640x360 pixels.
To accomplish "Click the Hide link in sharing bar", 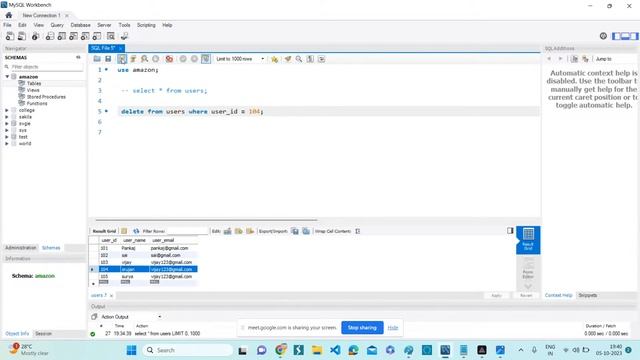I will click(x=393, y=328).
